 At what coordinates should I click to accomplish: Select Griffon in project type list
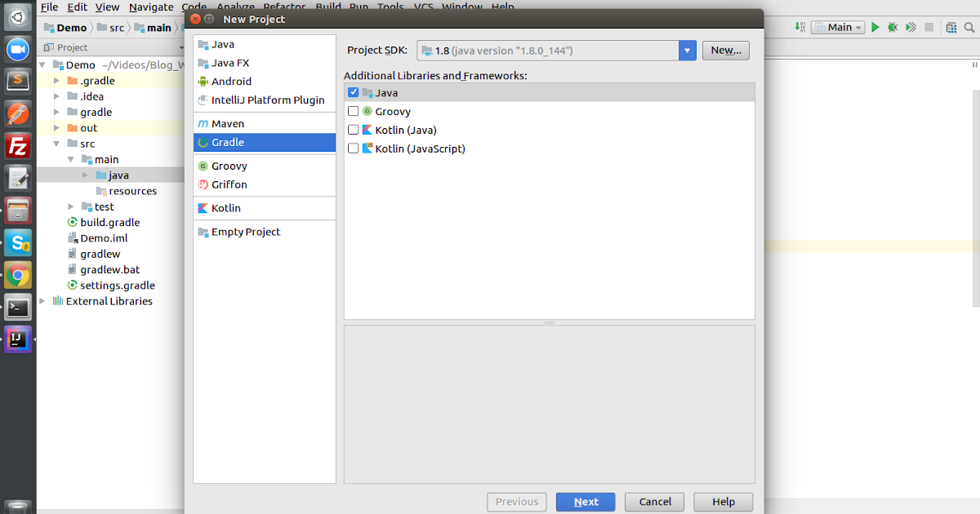(x=265, y=184)
